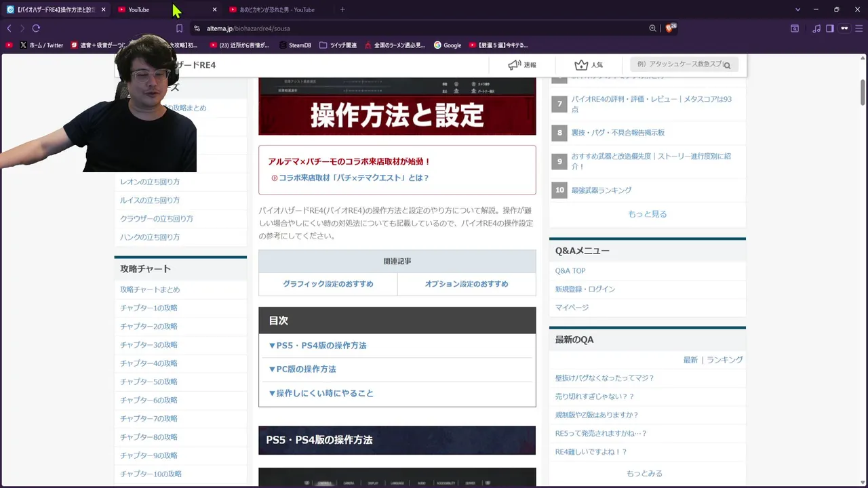This screenshot has height=488, width=868.
Task: Open the 全国のラーメン通必見 bookmark
Action: [x=395, y=45]
